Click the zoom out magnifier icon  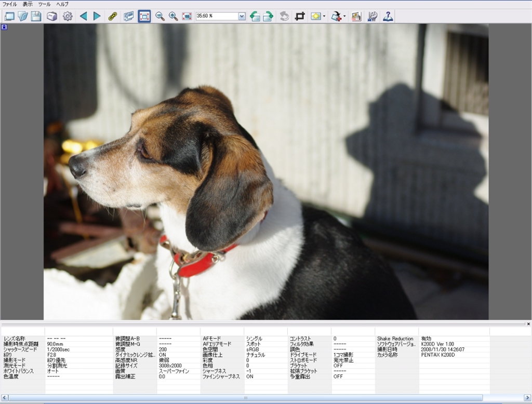pyautogui.click(x=160, y=16)
